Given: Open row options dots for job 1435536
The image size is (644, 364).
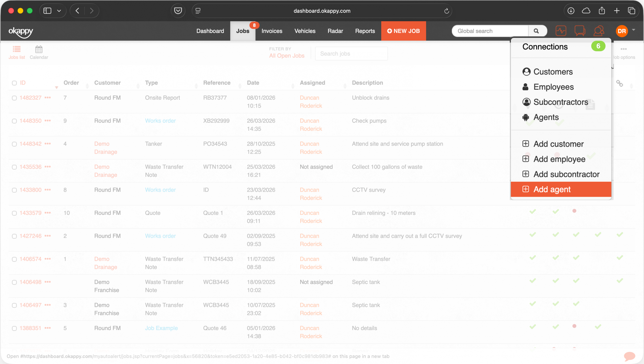Looking at the screenshot, I should (x=48, y=167).
